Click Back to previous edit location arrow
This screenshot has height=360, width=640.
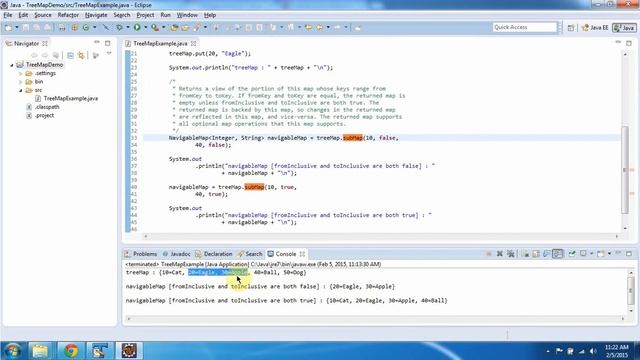[x=309, y=27]
